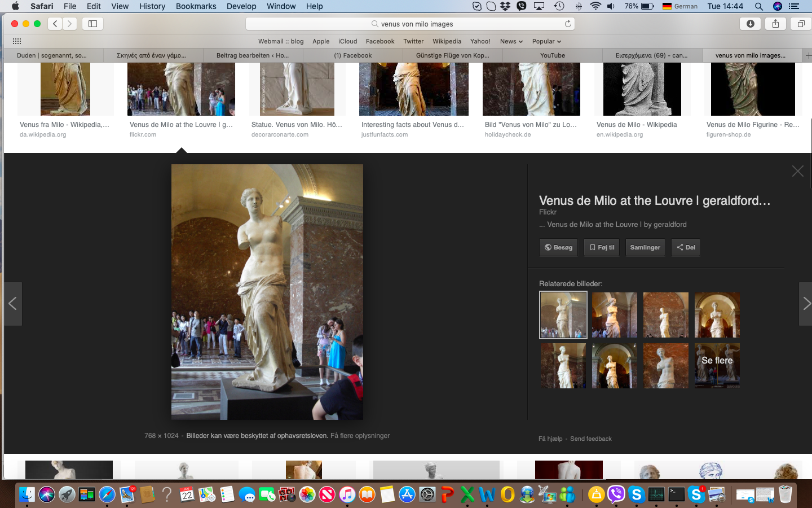Image resolution: width=812 pixels, height=508 pixels.
Task: Show the tab overview
Action: click(x=801, y=24)
